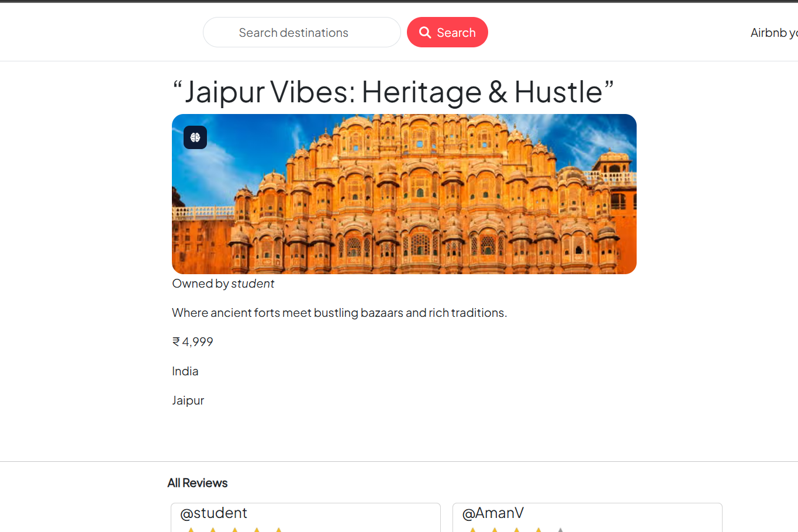The height and width of the screenshot is (532, 798).
Task: Click the listing description about ancient forts
Action: click(x=339, y=313)
